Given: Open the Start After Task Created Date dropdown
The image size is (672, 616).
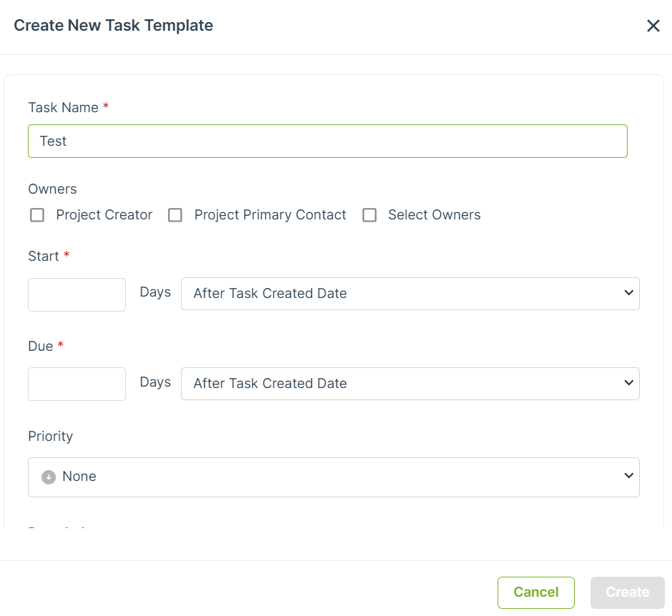Looking at the screenshot, I should [x=410, y=294].
